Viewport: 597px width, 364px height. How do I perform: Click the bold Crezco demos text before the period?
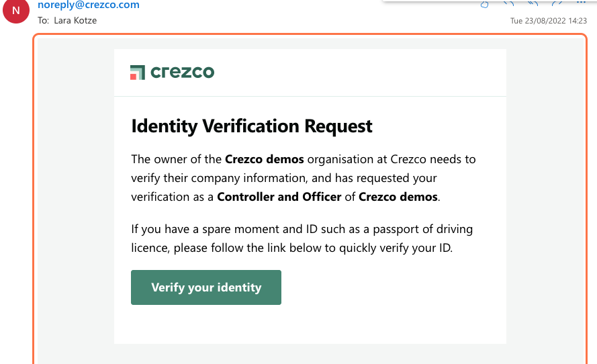pos(398,197)
